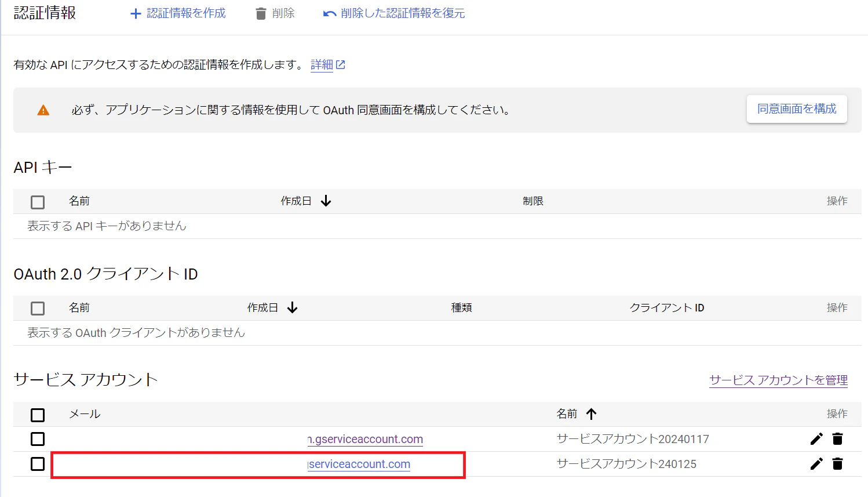Open the serviceaccount.com email link in second row
Viewport: 868px width, 497px height.
[359, 464]
